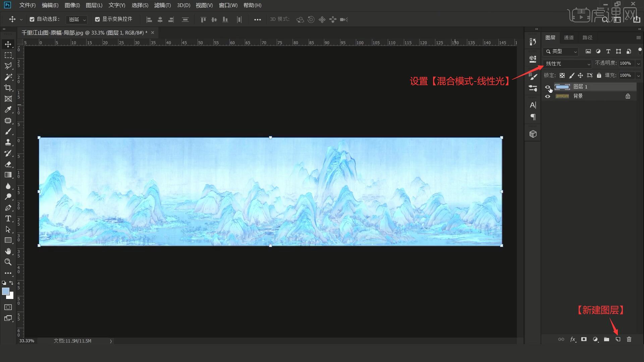This screenshot has width=644, height=362.
Task: Select the History Brush tool
Action: (8, 153)
